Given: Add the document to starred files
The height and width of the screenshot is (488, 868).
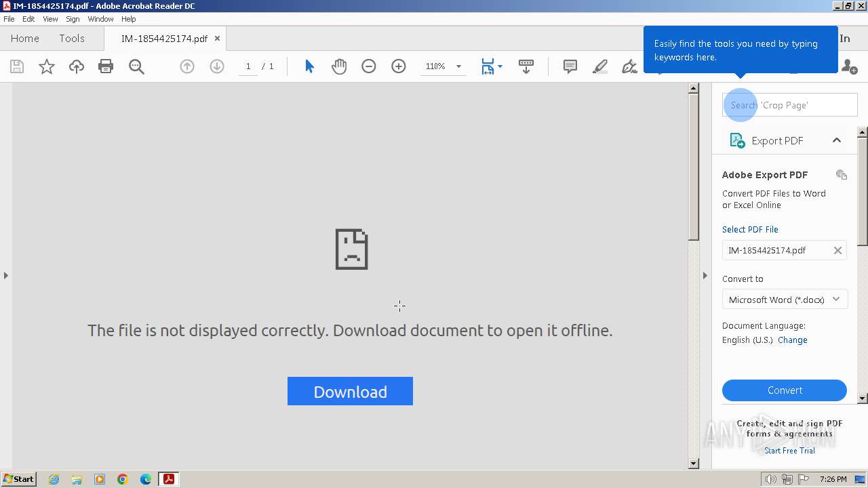Looking at the screenshot, I should click(47, 66).
